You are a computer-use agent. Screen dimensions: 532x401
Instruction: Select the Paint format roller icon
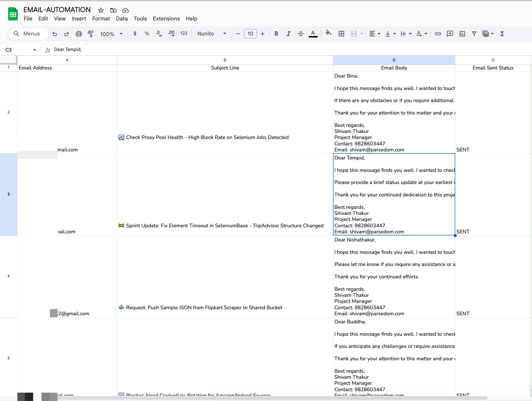[x=91, y=34]
